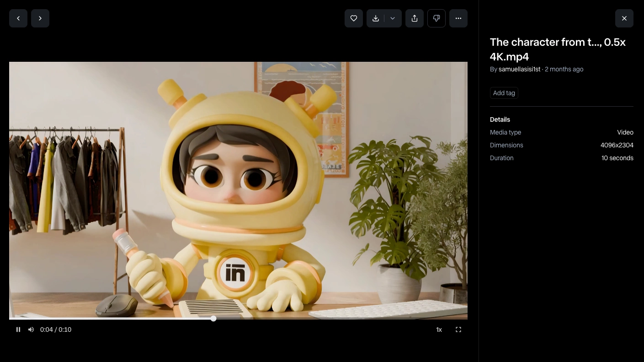
Task: Enter fullscreen video mode
Action: pyautogui.click(x=458, y=330)
